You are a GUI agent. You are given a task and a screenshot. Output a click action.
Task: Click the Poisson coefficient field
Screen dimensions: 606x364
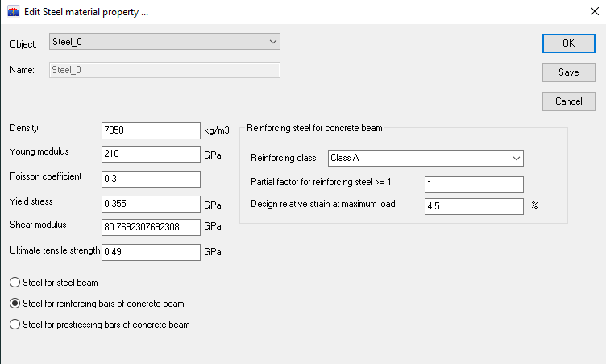(x=151, y=179)
